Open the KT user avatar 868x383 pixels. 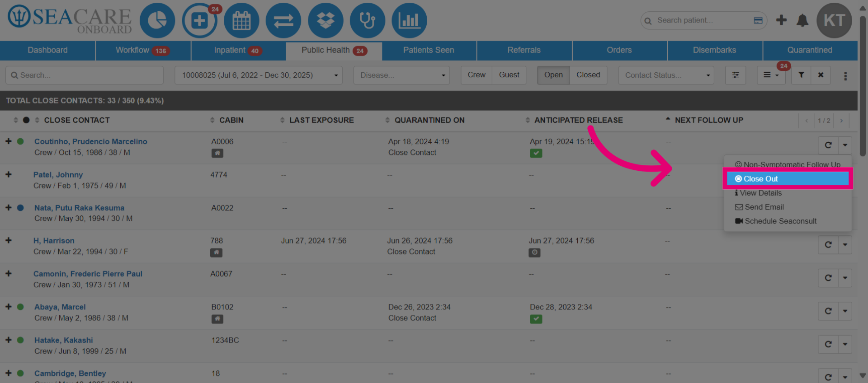(834, 20)
